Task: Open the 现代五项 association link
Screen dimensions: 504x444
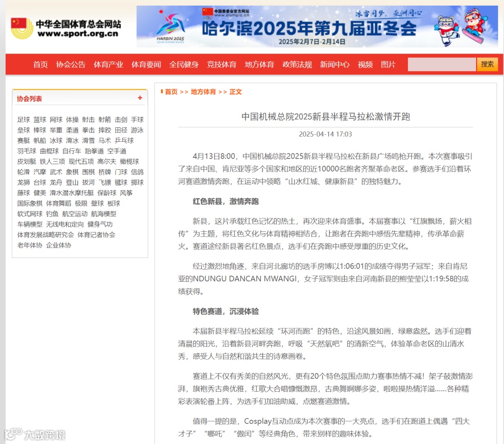Action: point(81,161)
